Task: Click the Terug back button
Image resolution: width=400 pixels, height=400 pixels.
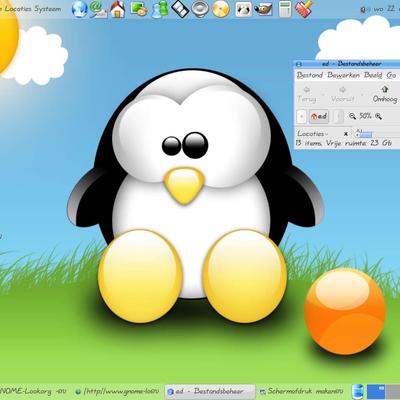Action: [x=307, y=94]
